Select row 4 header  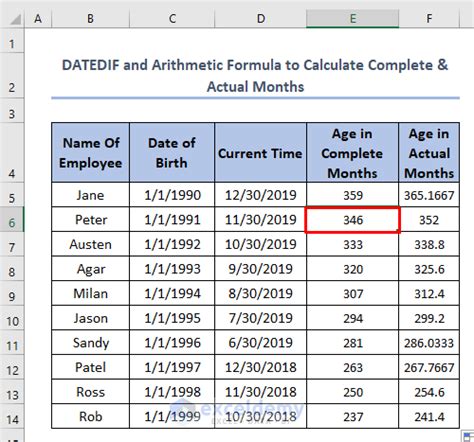pos(12,152)
